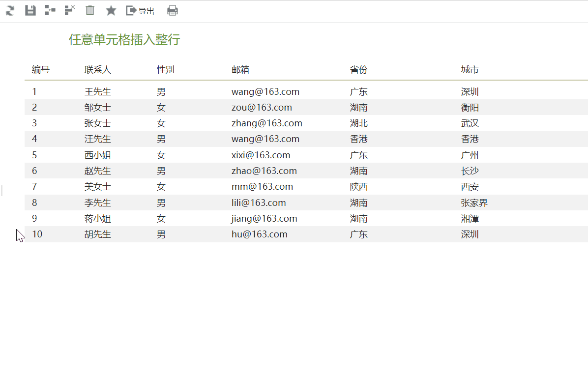This screenshot has width=588, height=376.
Task: Select row number 10 cell
Action: [37, 234]
